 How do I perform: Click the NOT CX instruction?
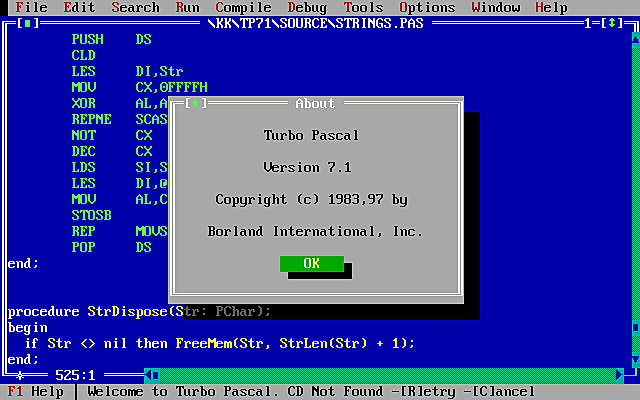tap(112, 135)
